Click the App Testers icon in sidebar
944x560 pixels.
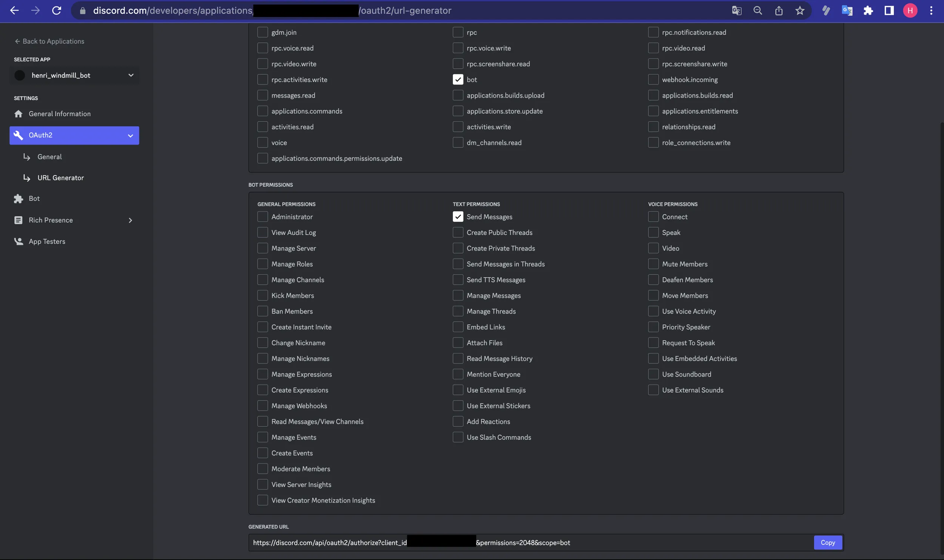click(x=18, y=242)
